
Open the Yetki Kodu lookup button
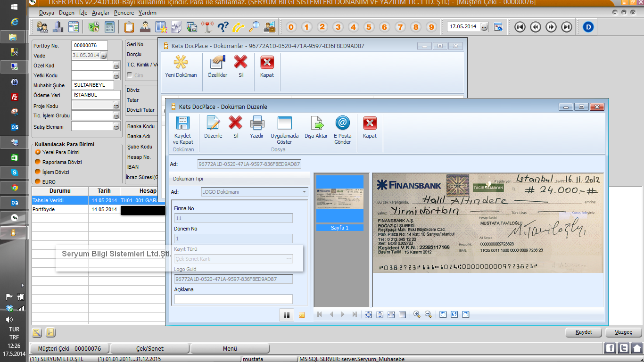pyautogui.click(x=116, y=75)
